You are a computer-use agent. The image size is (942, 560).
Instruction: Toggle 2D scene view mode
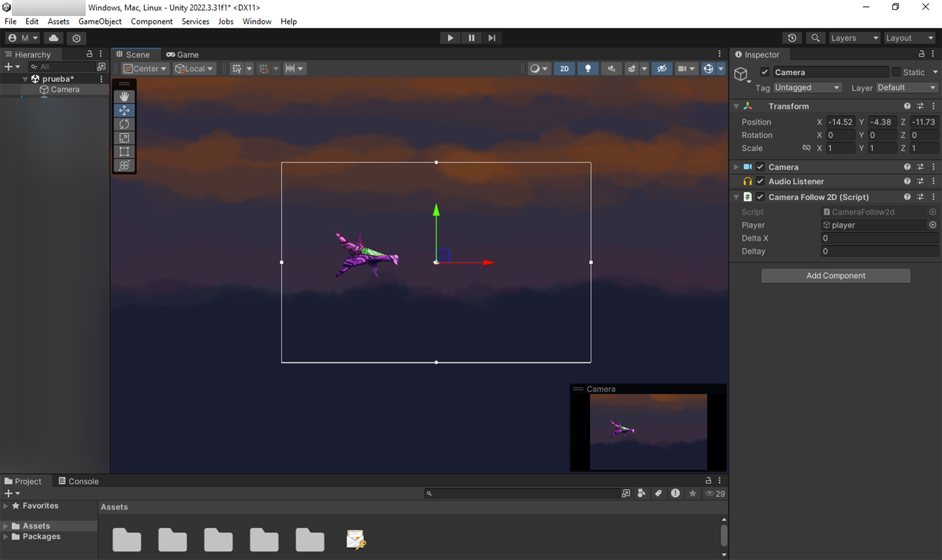coord(564,69)
